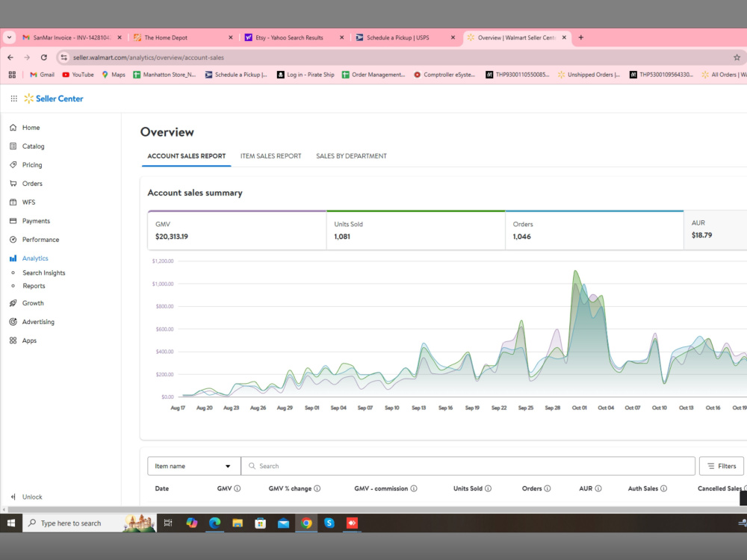
Task: Open Search Insights under Analytics
Action: (x=44, y=273)
